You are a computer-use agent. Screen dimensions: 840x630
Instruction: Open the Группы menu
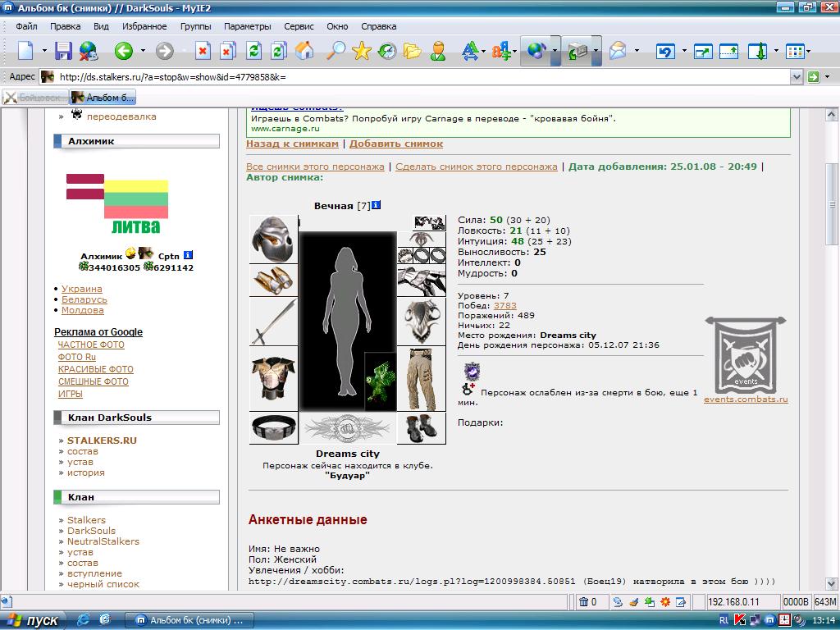195,26
